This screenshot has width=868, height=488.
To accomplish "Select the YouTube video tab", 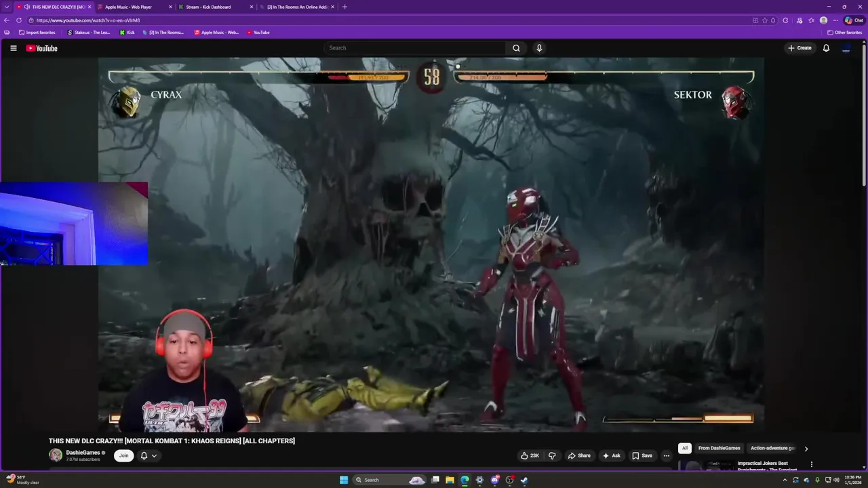I will point(53,7).
